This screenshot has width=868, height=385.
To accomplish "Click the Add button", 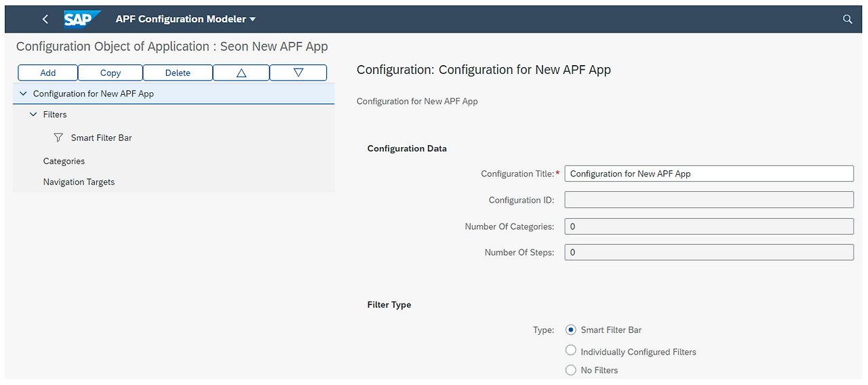I will (x=48, y=73).
